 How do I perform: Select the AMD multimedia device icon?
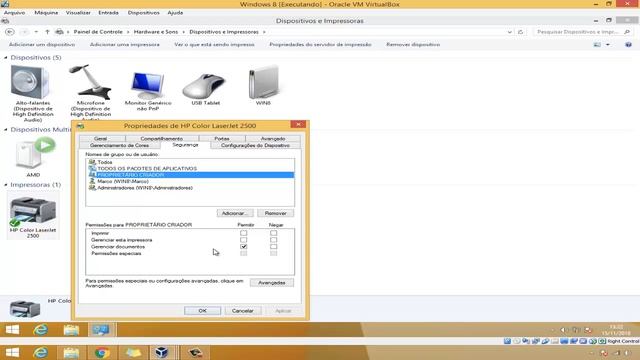35,153
